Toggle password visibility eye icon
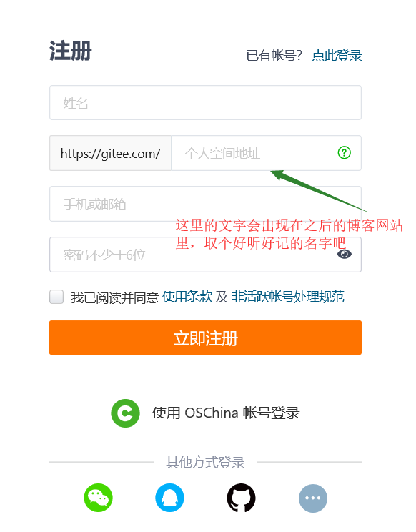 point(344,254)
